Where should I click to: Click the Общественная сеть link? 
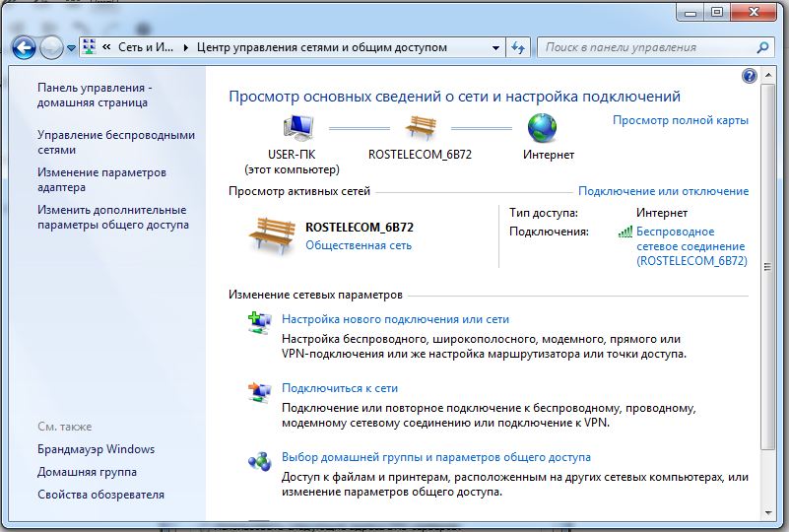click(x=359, y=245)
